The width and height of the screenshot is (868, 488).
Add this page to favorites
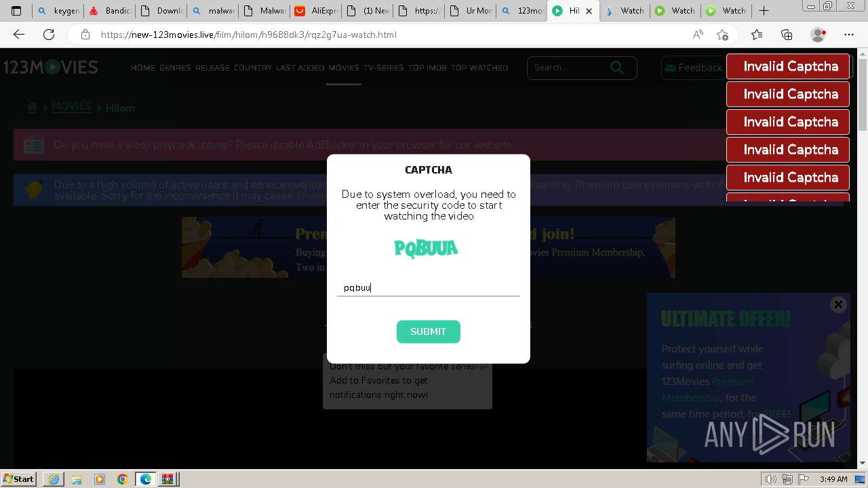[722, 35]
